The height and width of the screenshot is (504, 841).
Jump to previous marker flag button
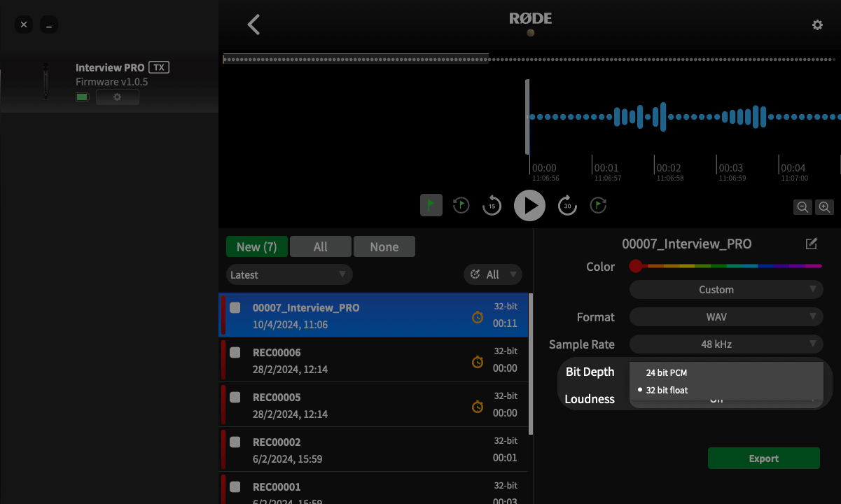tap(461, 205)
